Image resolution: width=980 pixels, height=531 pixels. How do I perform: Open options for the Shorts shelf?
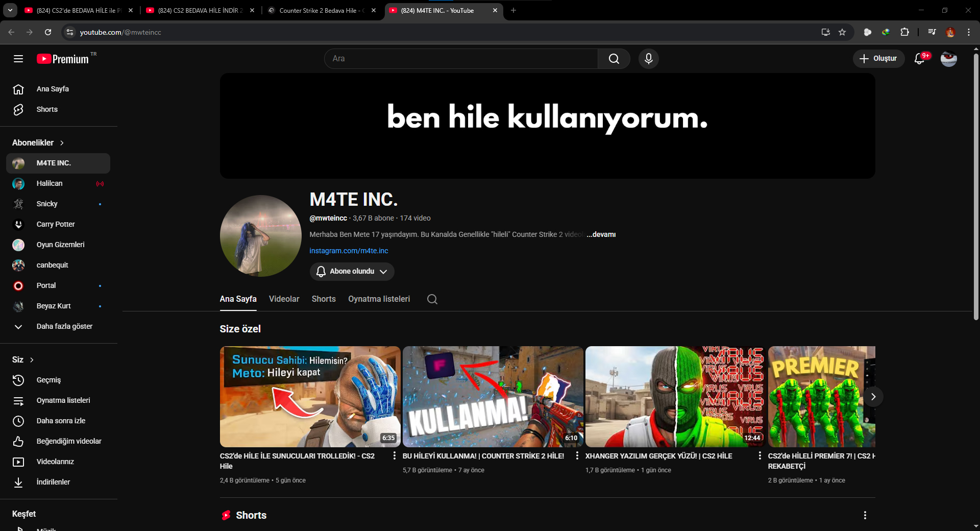click(865, 515)
